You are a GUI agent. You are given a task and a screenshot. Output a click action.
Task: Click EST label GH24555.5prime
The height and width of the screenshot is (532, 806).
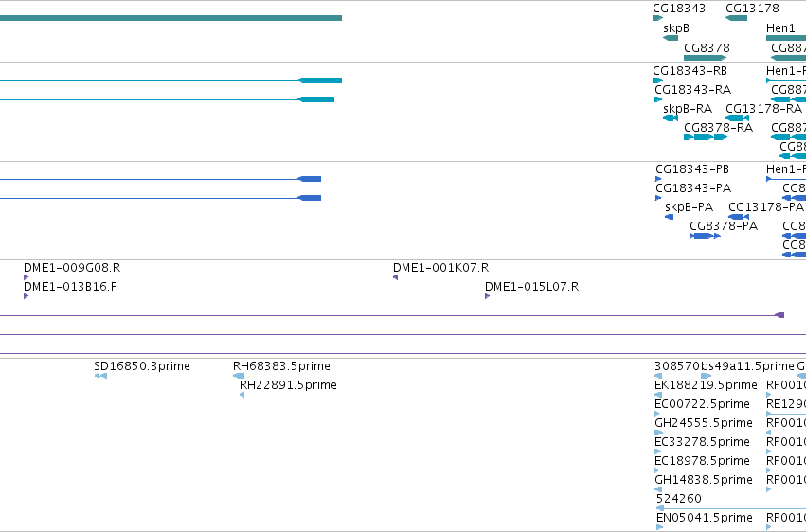tap(703, 423)
